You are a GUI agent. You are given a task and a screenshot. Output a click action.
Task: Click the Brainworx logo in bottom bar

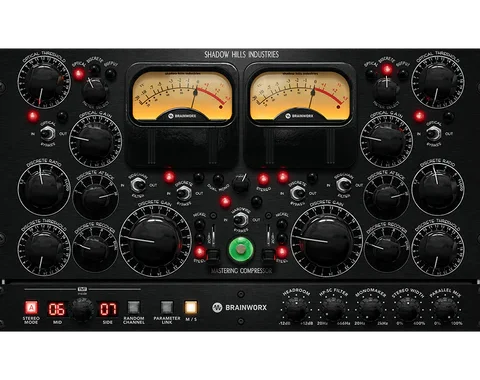point(239,307)
